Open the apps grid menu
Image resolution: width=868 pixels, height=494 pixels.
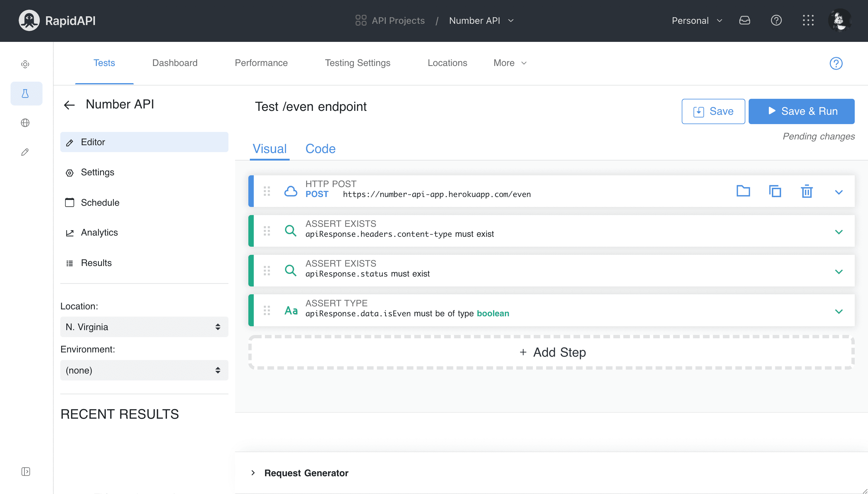pyautogui.click(x=808, y=20)
